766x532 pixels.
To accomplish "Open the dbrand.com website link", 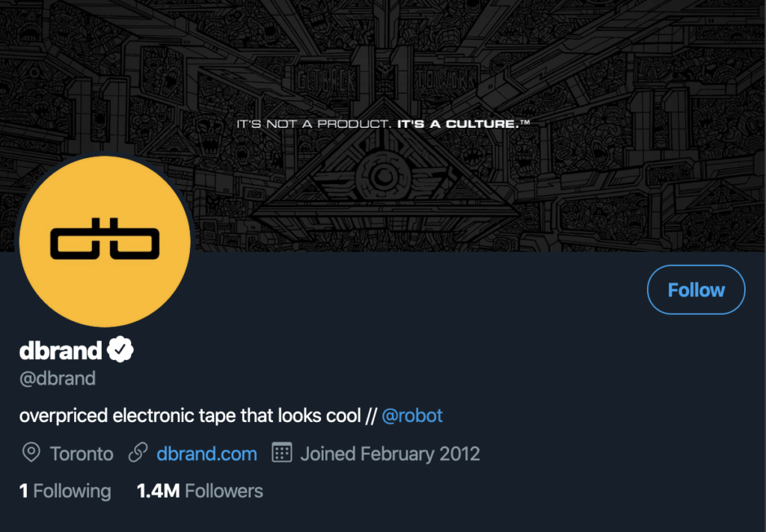I will pyautogui.click(x=206, y=454).
